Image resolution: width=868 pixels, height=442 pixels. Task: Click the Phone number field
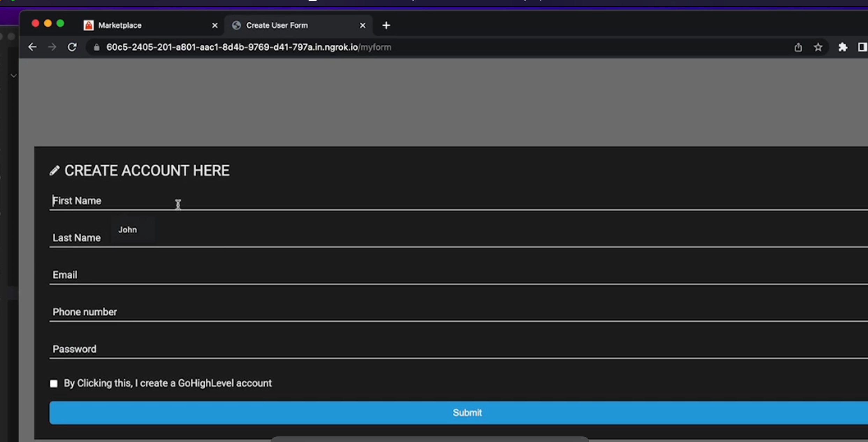pyautogui.click(x=454, y=312)
